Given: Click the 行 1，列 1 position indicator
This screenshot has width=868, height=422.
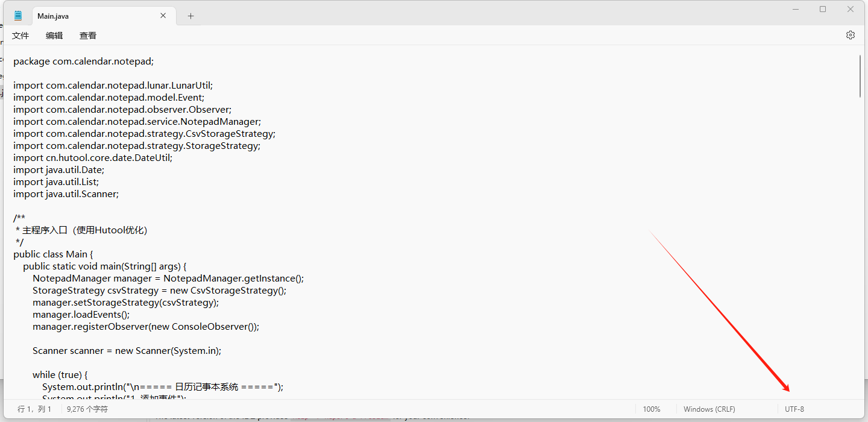Looking at the screenshot, I should click(35, 409).
